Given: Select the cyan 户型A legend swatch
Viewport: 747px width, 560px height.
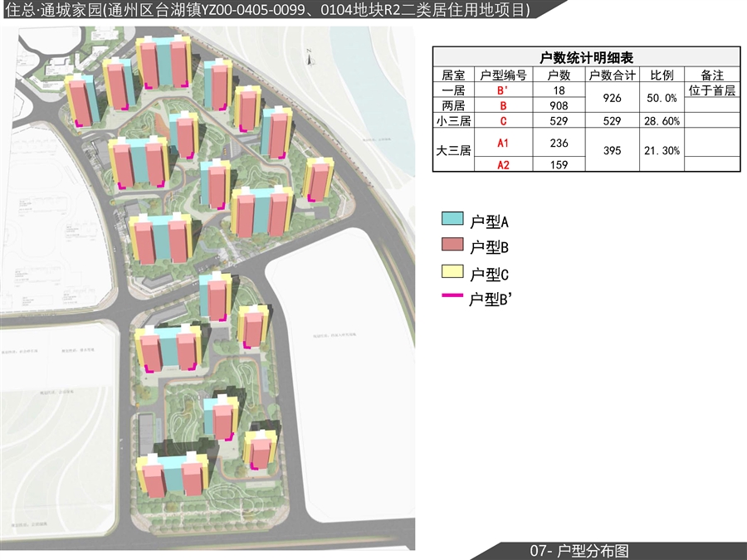Looking at the screenshot, I should [452, 218].
